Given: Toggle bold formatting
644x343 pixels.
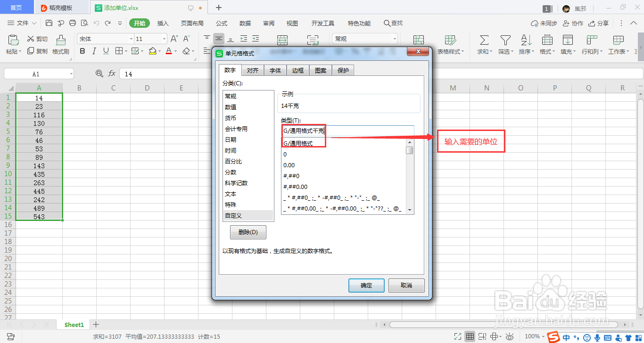Looking at the screenshot, I should (83, 50).
